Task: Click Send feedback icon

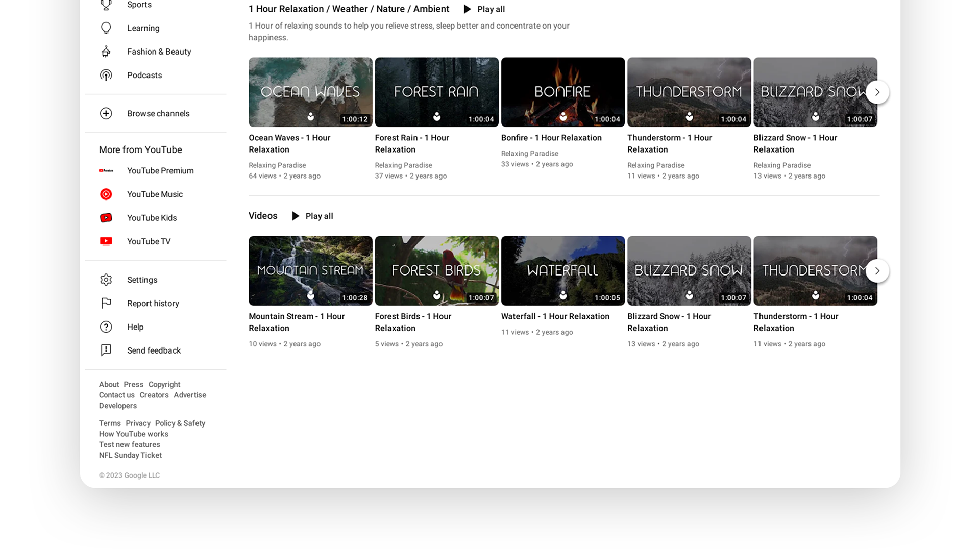Action: (x=106, y=350)
